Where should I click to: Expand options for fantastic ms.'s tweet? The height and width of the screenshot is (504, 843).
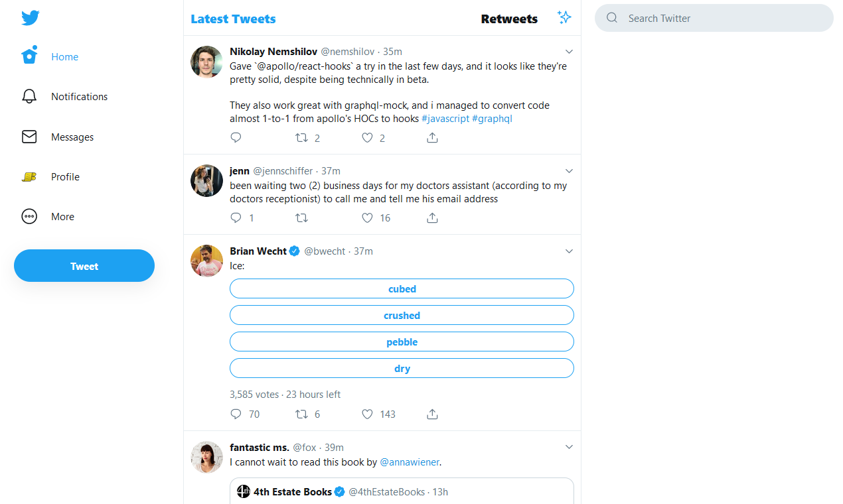coord(569,447)
